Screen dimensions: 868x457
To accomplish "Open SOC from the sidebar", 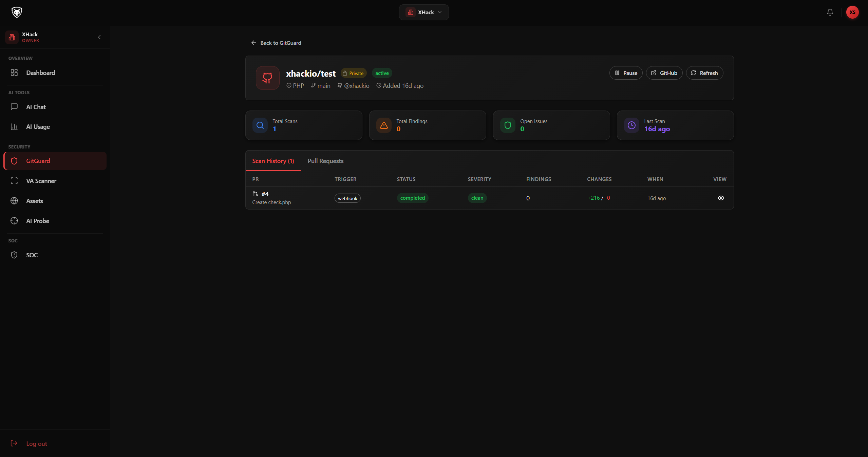I will click(55, 255).
